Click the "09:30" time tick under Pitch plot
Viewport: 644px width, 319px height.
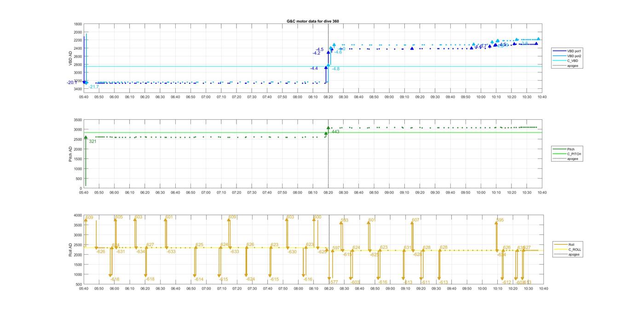click(435, 192)
